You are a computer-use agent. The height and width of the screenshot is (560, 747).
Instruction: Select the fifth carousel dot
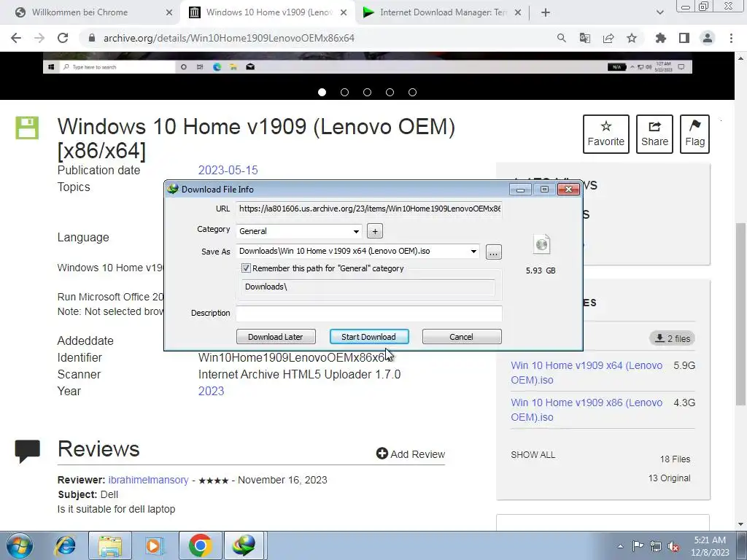click(413, 93)
